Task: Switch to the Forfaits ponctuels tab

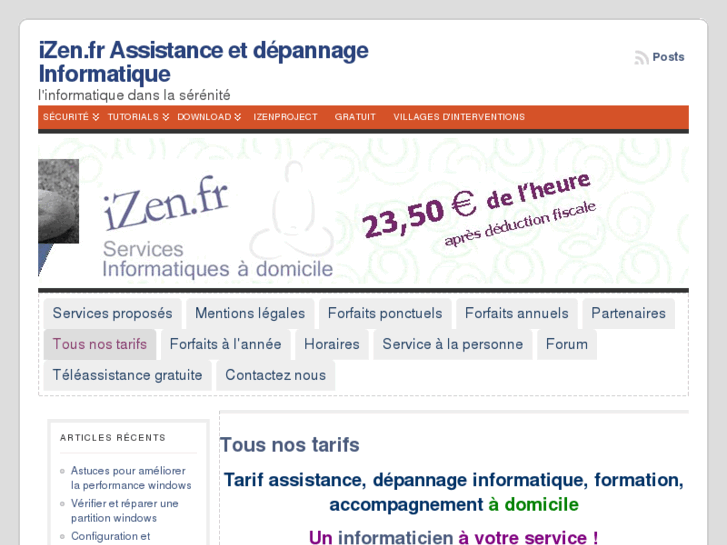Action: [385, 314]
